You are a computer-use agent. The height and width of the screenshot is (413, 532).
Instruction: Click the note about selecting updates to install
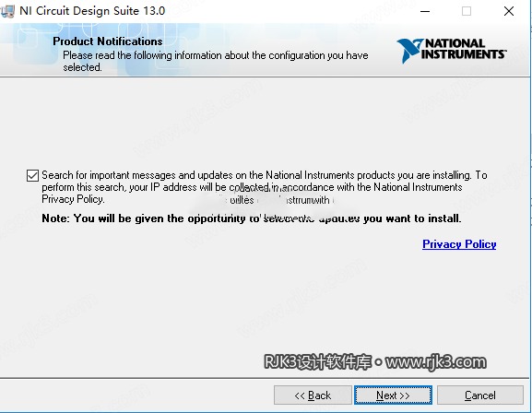(x=252, y=218)
